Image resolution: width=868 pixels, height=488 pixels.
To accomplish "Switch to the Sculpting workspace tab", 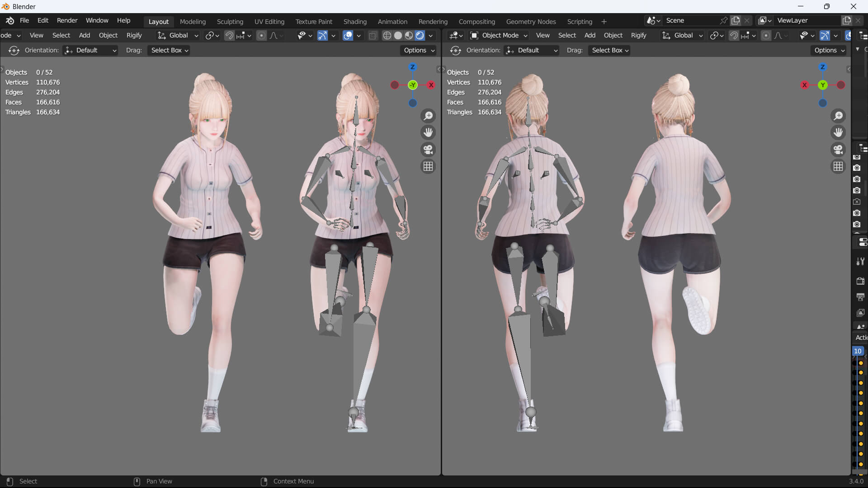I will pos(230,22).
